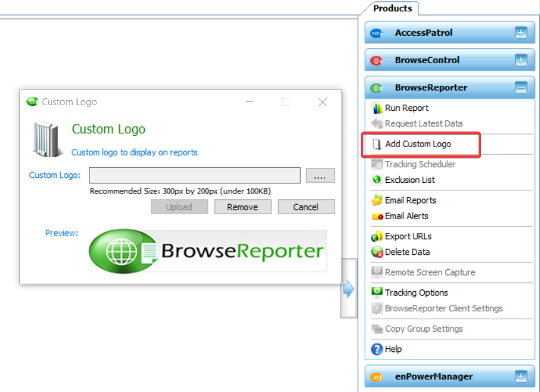This screenshot has width=540, height=392.
Task: Click the building icon in Custom Logo dialog
Action: tap(47, 140)
